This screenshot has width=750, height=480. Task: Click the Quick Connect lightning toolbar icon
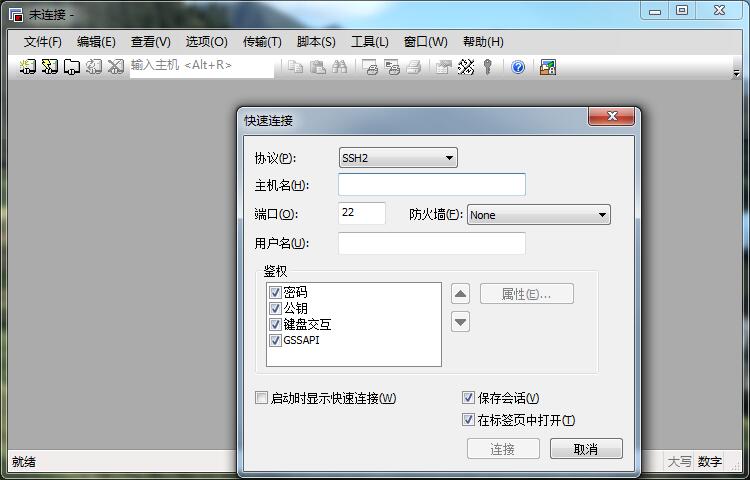[49, 67]
